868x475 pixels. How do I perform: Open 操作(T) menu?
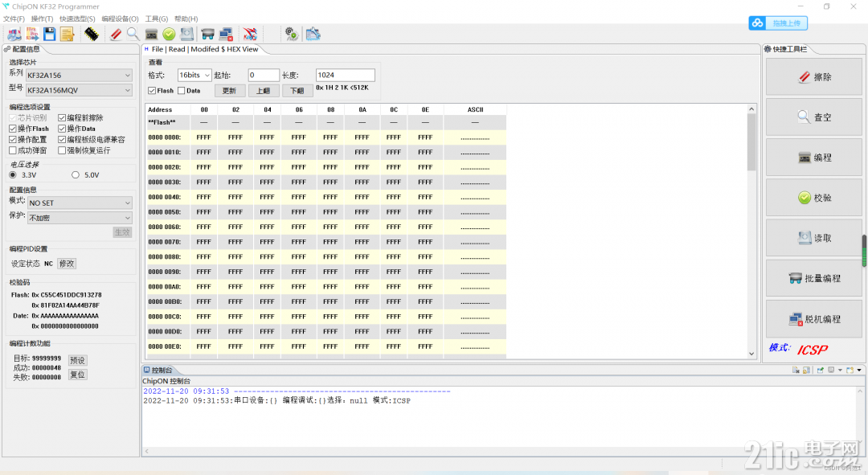click(42, 18)
